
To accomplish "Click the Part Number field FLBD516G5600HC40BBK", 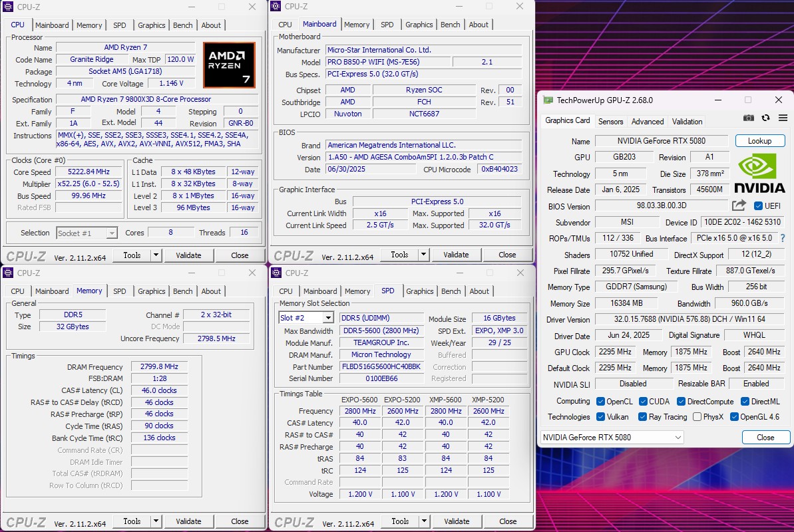I will point(381,367).
